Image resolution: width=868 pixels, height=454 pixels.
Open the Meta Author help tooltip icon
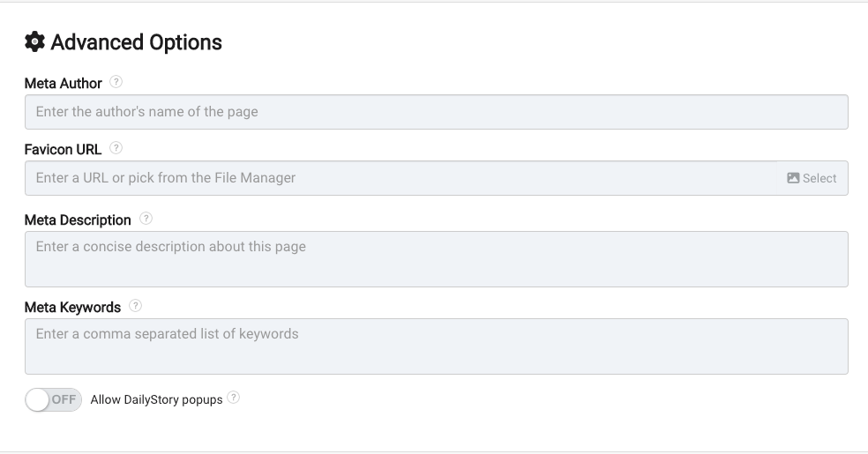point(116,82)
